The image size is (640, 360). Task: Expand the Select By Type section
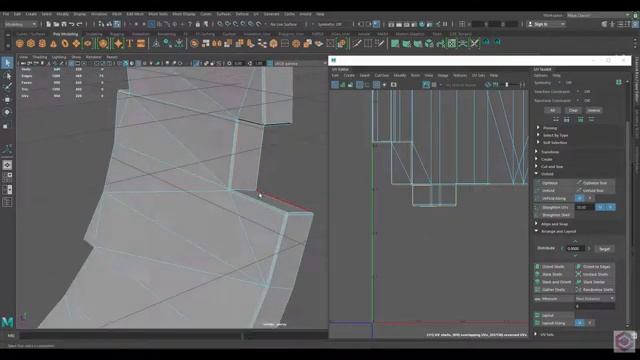pyautogui.click(x=538, y=135)
